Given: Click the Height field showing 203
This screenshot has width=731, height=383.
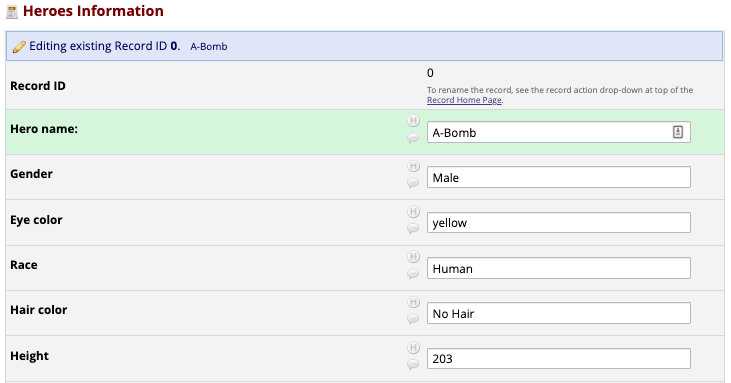Looking at the screenshot, I should [x=559, y=359].
